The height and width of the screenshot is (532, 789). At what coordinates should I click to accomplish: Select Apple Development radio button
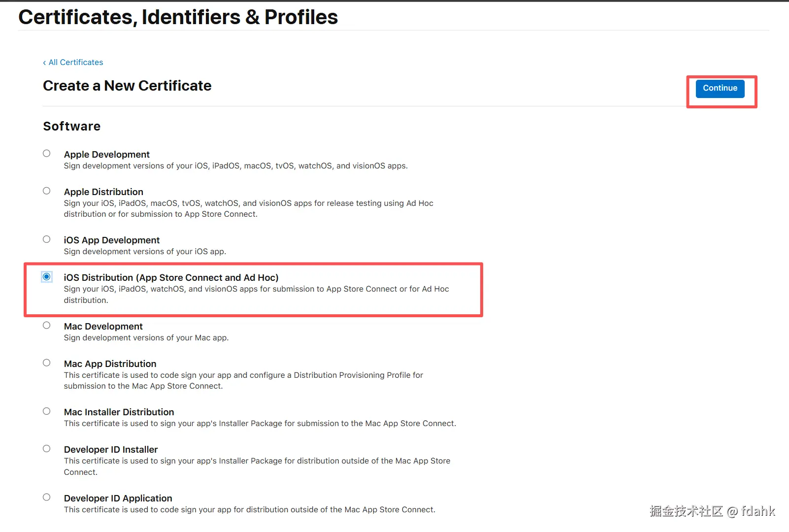coord(46,153)
